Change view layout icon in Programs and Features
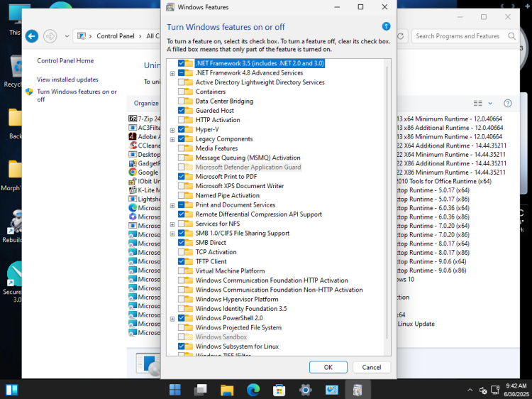 pos(477,103)
